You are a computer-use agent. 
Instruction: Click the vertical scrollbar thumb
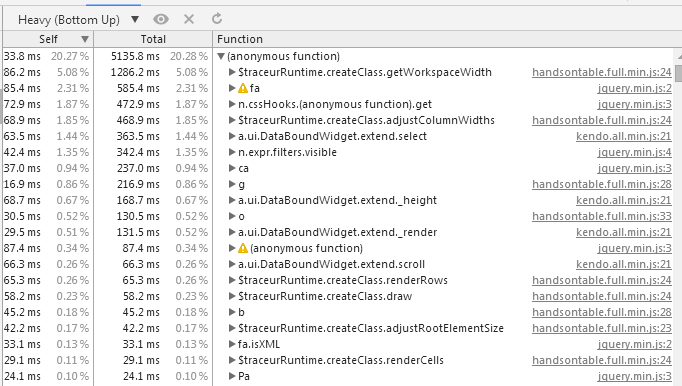[679, 73]
